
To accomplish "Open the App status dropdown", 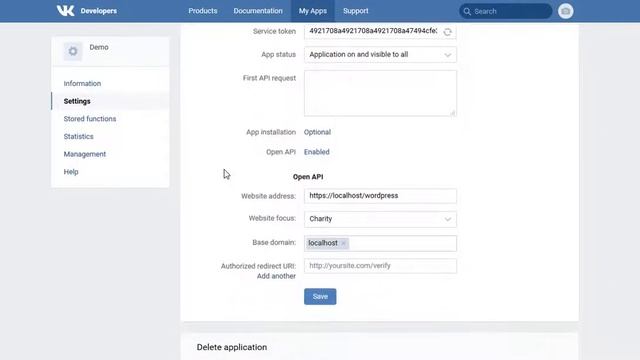I will pyautogui.click(x=380, y=55).
